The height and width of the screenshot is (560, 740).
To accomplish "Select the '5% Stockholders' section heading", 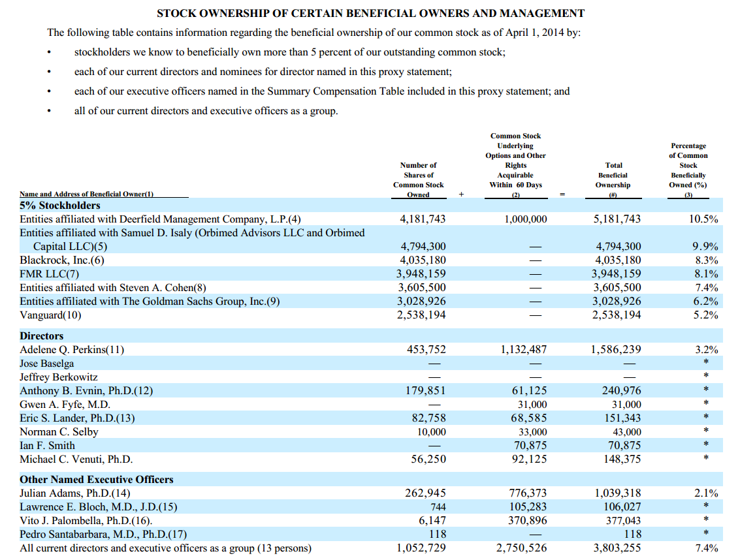I will click(60, 206).
